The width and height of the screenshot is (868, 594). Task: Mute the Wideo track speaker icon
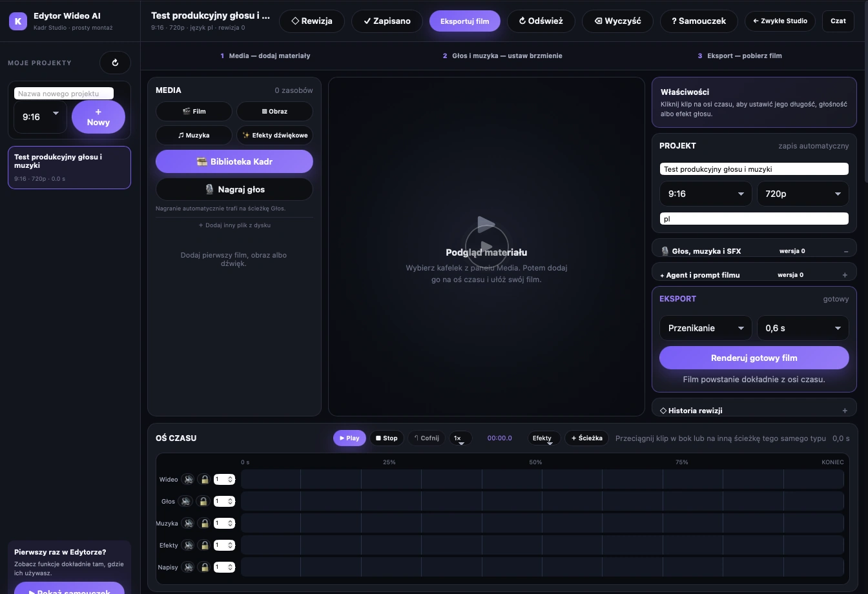[x=188, y=480]
